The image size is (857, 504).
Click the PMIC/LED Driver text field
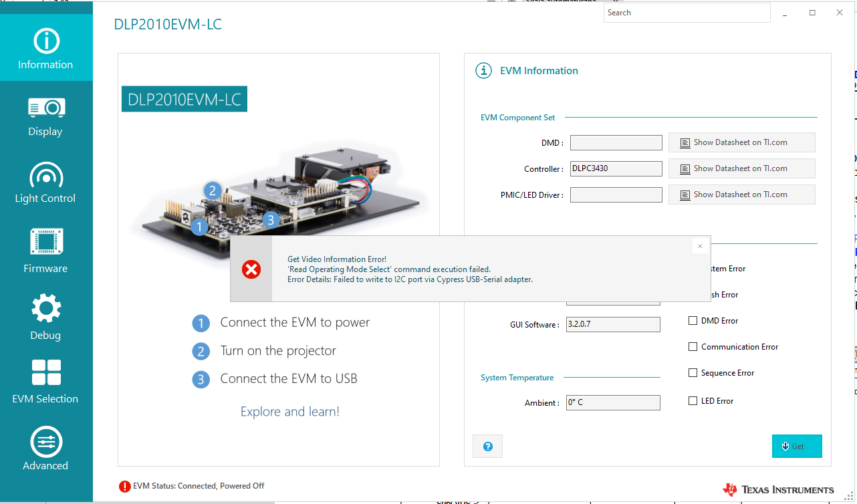coord(616,195)
